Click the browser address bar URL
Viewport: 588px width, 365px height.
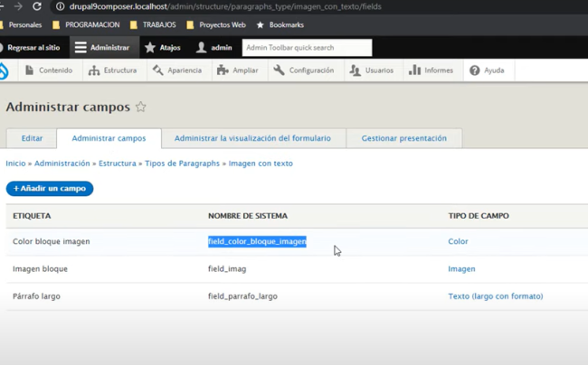[225, 6]
